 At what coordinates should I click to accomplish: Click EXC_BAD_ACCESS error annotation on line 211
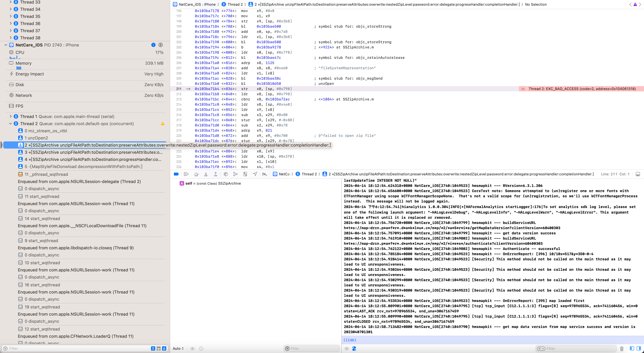coord(581,89)
